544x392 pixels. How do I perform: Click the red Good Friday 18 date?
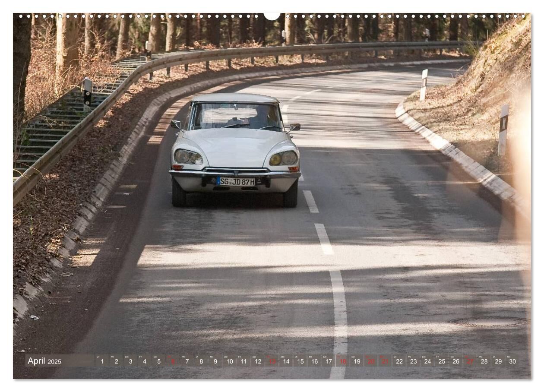pos(342,361)
